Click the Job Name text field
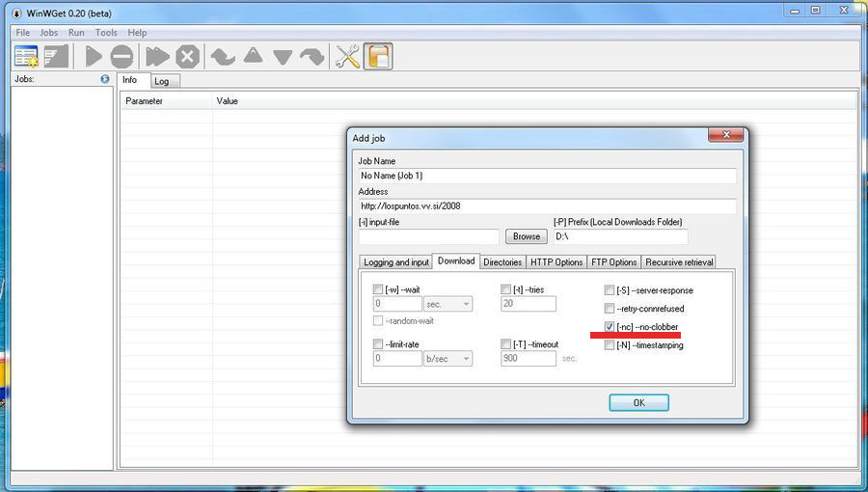Screen dimensions: 868x492 pos(547,176)
